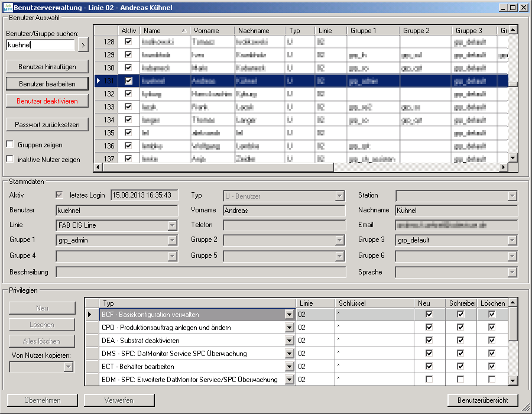Screen dimensions: 532x414
Task: Click the scroll-down arrow in the privileges table
Action: click(x=512, y=381)
